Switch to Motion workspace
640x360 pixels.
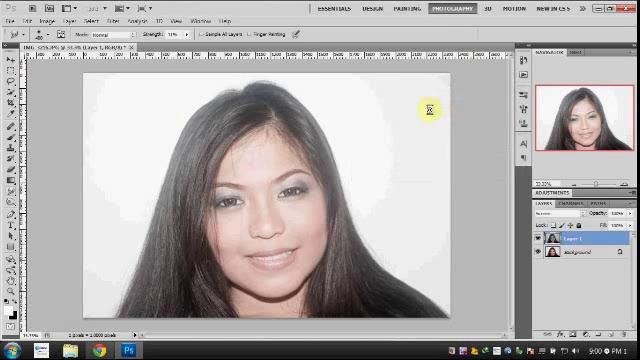pyautogui.click(x=514, y=9)
